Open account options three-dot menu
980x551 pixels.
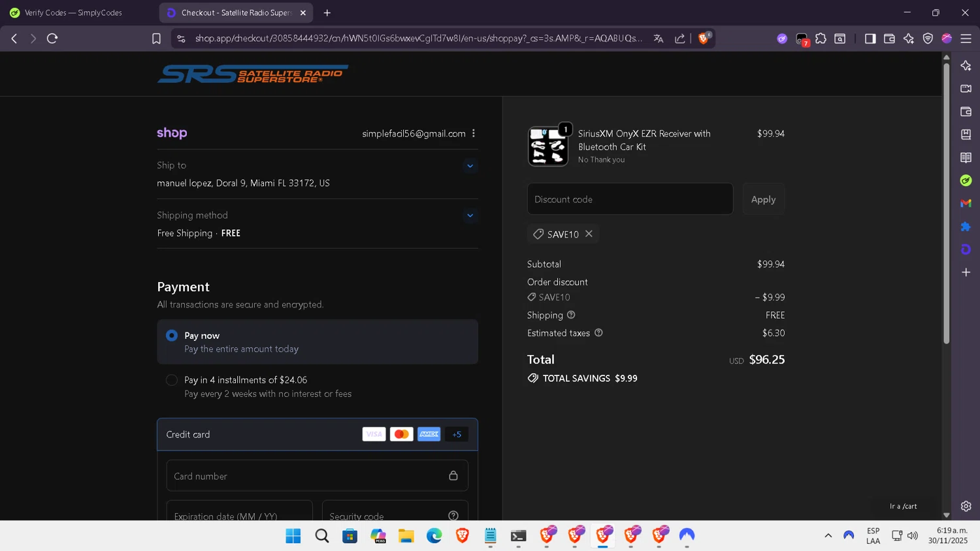click(474, 133)
